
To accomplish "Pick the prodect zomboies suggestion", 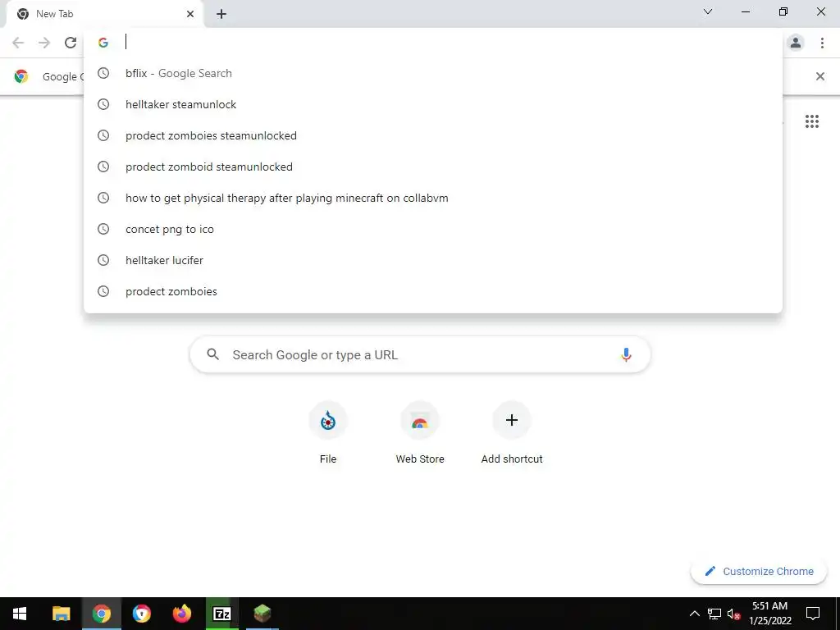I will click(433, 291).
